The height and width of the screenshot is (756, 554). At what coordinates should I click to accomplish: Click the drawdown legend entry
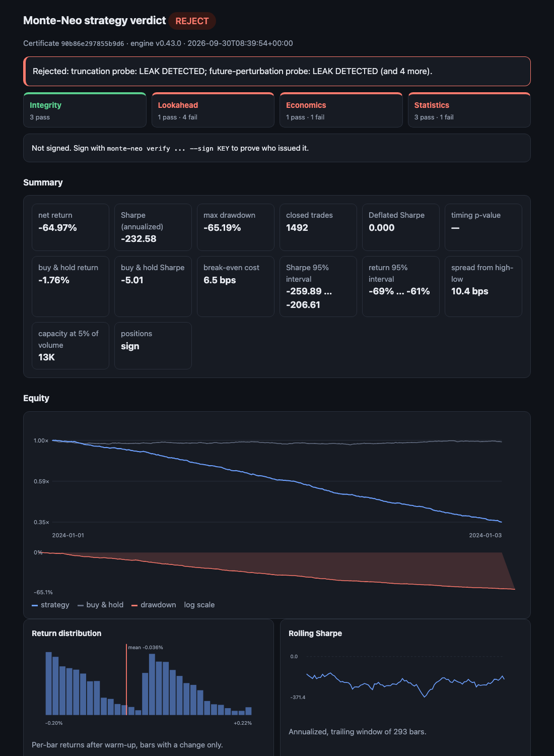[x=154, y=605]
